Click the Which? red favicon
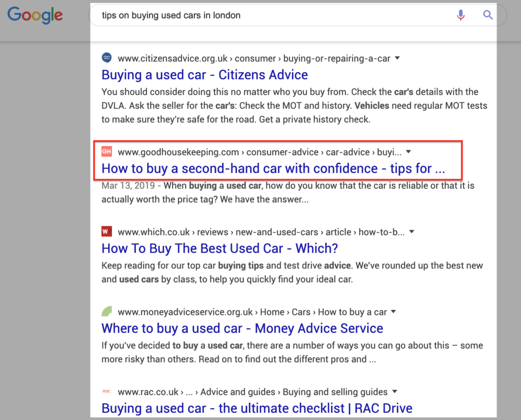 click(107, 232)
